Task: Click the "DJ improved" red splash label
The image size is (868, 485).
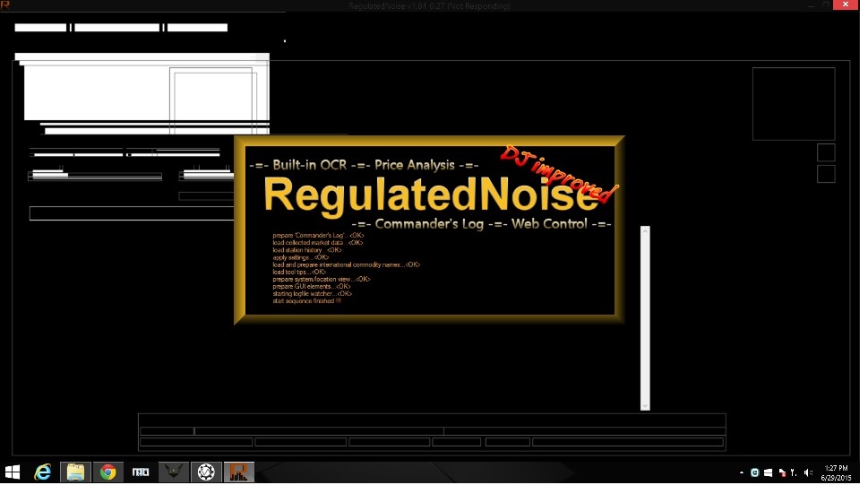Action: pyautogui.click(x=559, y=174)
